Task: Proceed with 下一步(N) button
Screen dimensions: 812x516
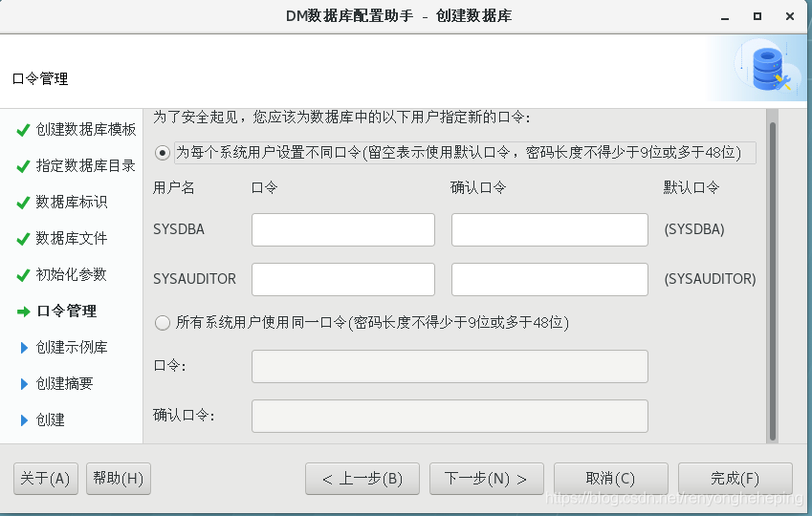Action: 486,479
